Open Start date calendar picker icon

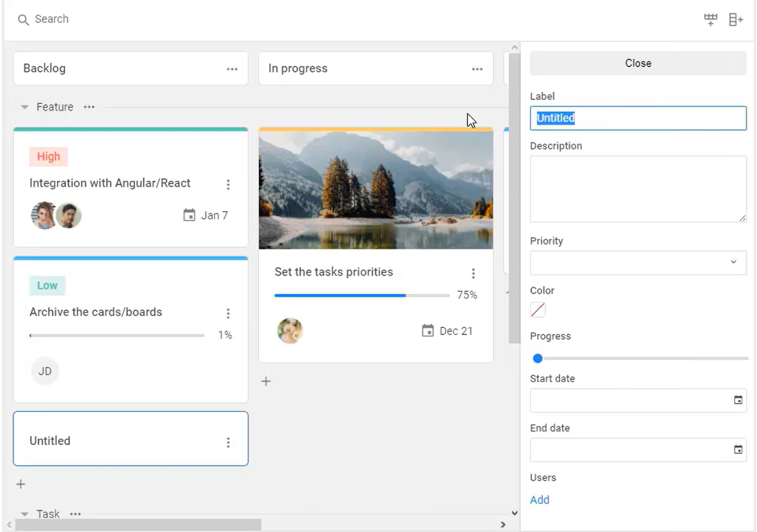click(738, 400)
